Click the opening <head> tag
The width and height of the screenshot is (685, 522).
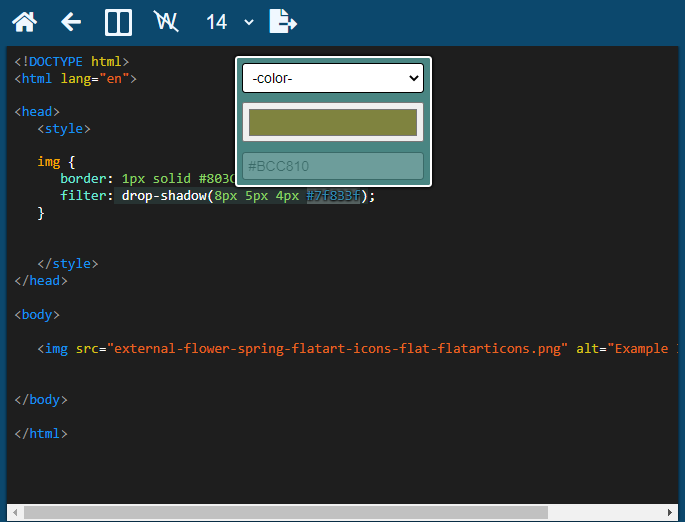point(37,112)
